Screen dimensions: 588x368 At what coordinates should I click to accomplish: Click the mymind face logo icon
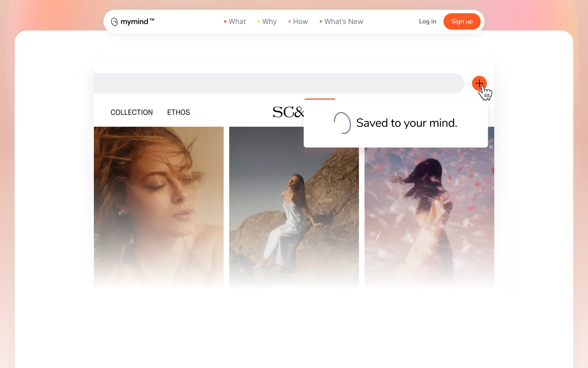click(x=114, y=22)
